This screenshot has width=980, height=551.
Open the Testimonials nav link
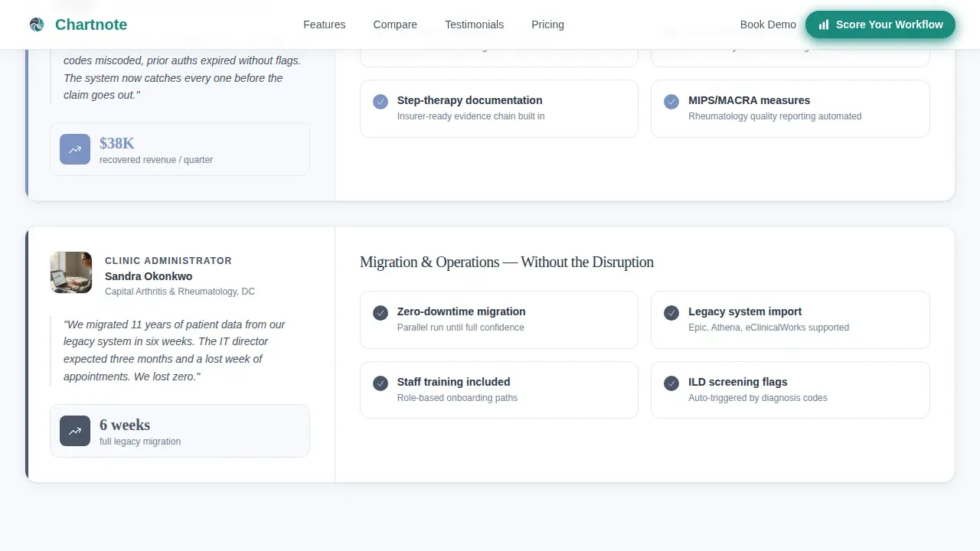474,24
